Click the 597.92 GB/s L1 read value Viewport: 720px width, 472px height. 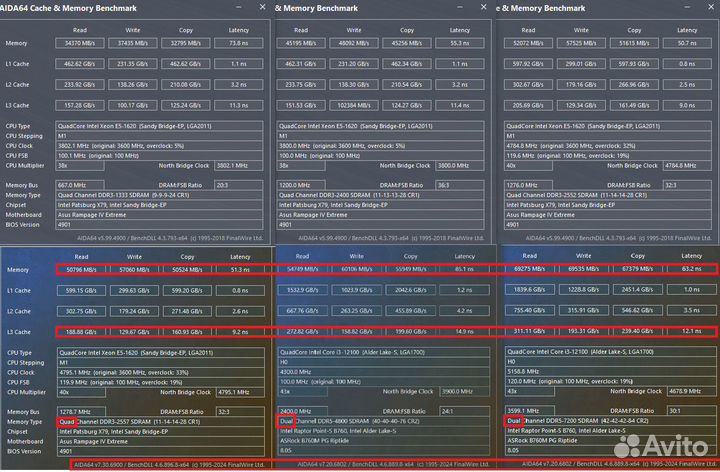click(x=528, y=64)
